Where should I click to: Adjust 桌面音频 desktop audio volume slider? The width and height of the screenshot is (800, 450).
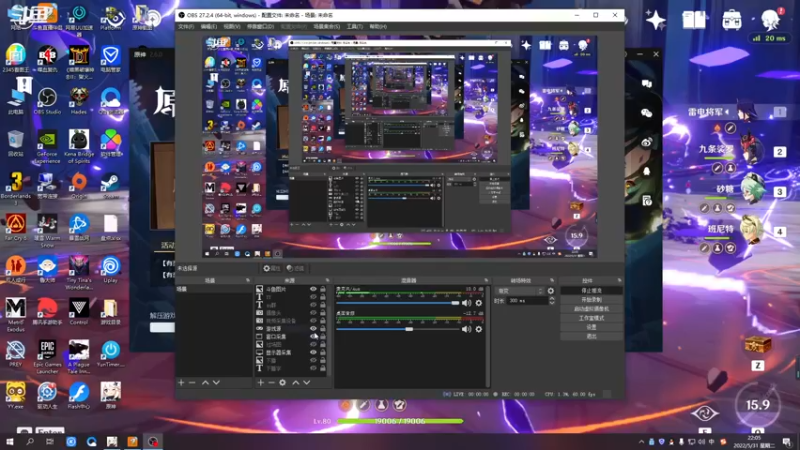[398, 329]
